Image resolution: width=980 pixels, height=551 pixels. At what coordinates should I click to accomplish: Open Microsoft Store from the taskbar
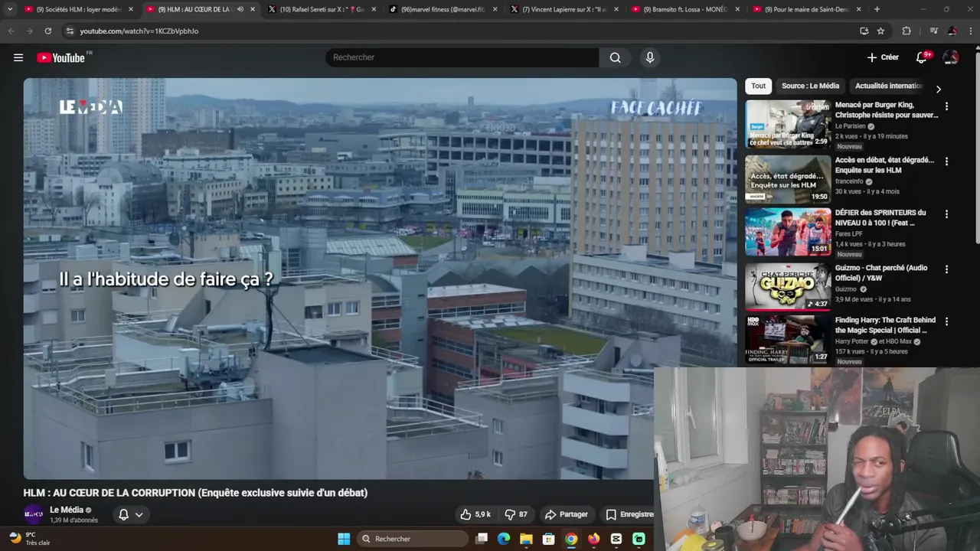point(548,539)
